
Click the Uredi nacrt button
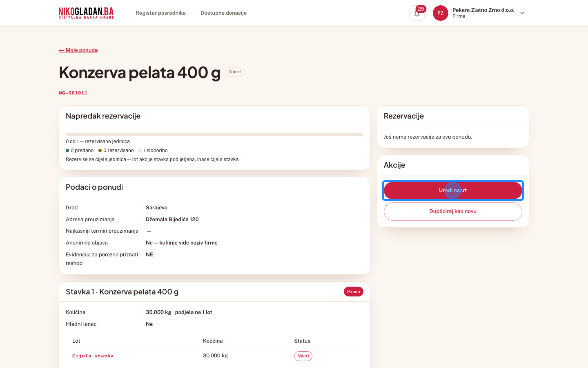pyautogui.click(x=453, y=191)
